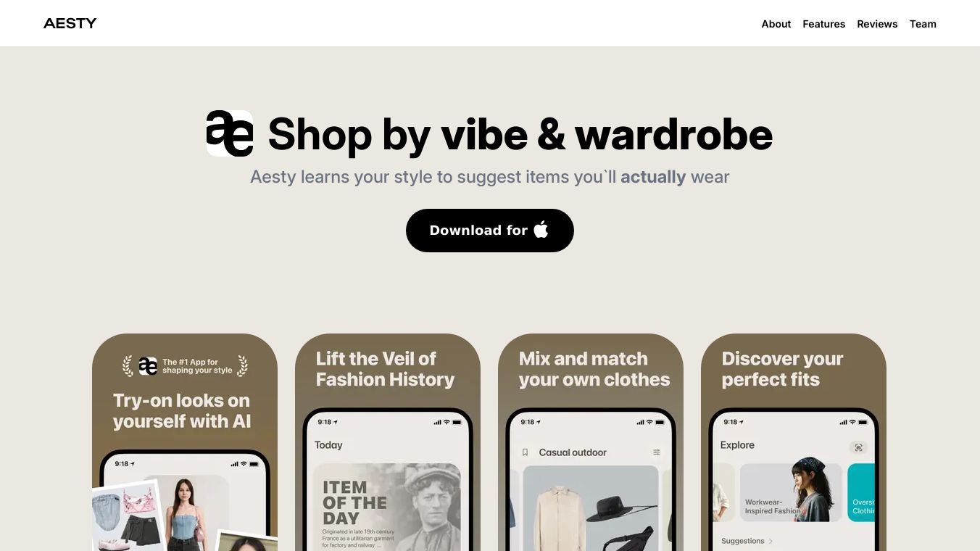The height and width of the screenshot is (551, 980).
Task: Click the AESTY logo in the header
Action: tap(70, 23)
